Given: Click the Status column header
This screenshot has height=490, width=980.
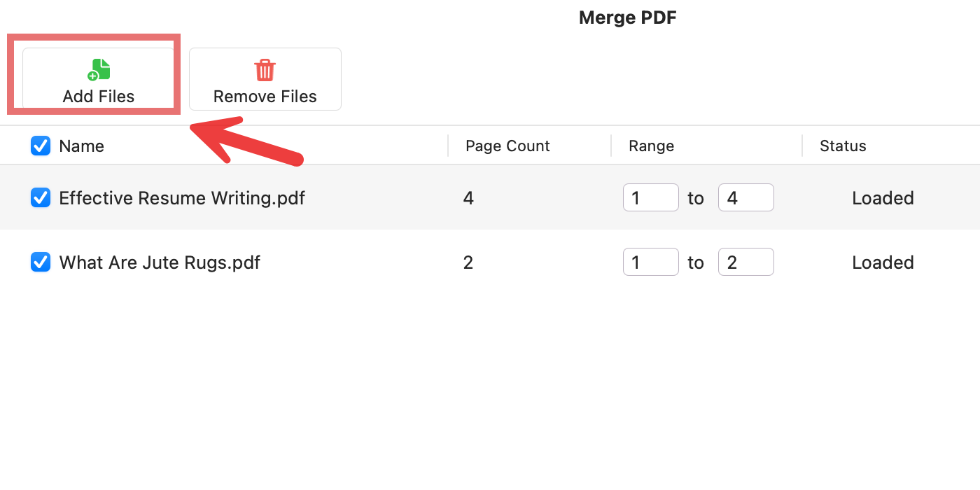Looking at the screenshot, I should coord(843,146).
